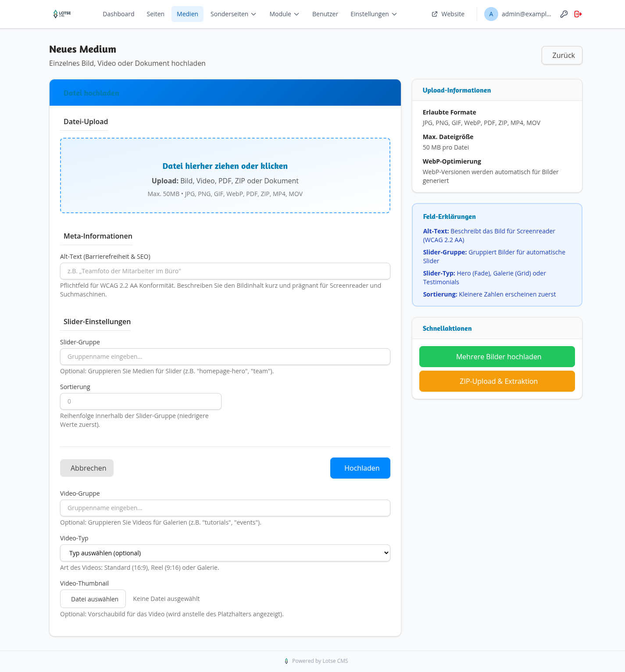Click the Upload-Informationen heading
This screenshot has width=625, height=672.
point(457,90)
